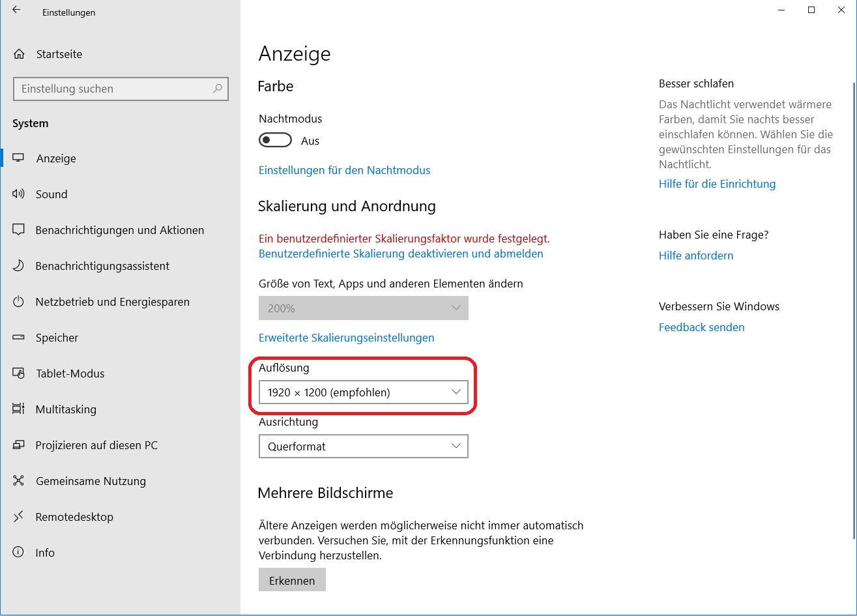
Task: Switch to Tablet-Modus settings
Action: [x=70, y=373]
